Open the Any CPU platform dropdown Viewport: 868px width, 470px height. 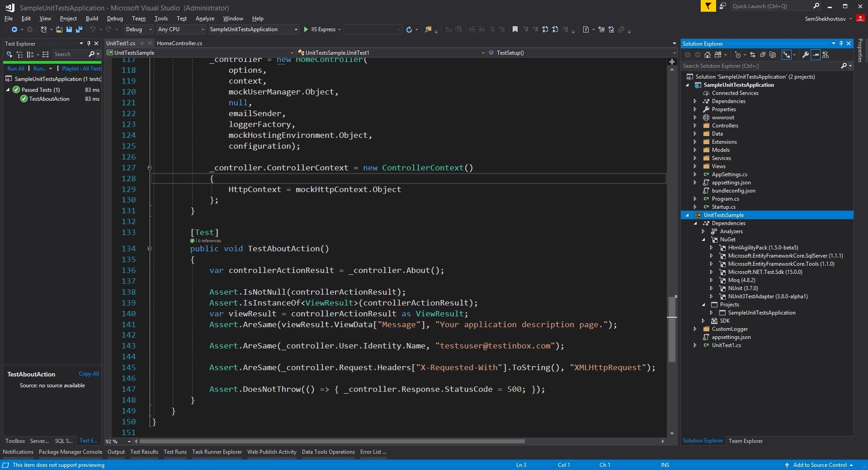(181, 29)
